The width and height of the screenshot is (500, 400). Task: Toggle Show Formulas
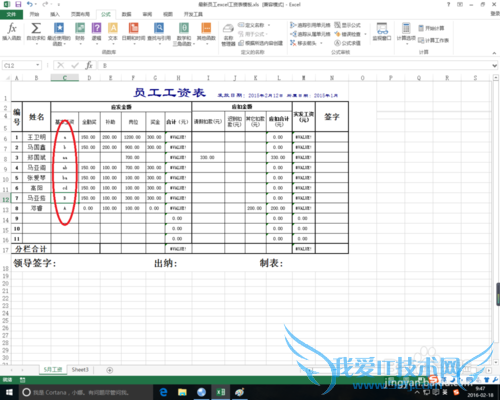347,25
